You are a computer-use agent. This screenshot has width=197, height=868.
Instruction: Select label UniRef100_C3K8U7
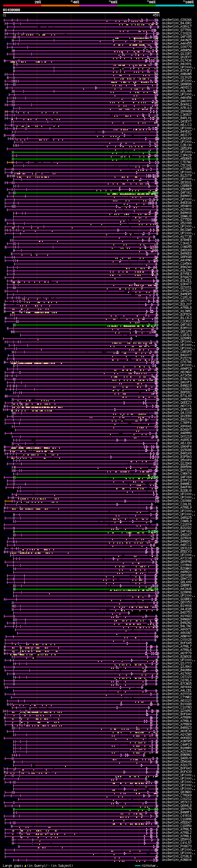(177, 115)
